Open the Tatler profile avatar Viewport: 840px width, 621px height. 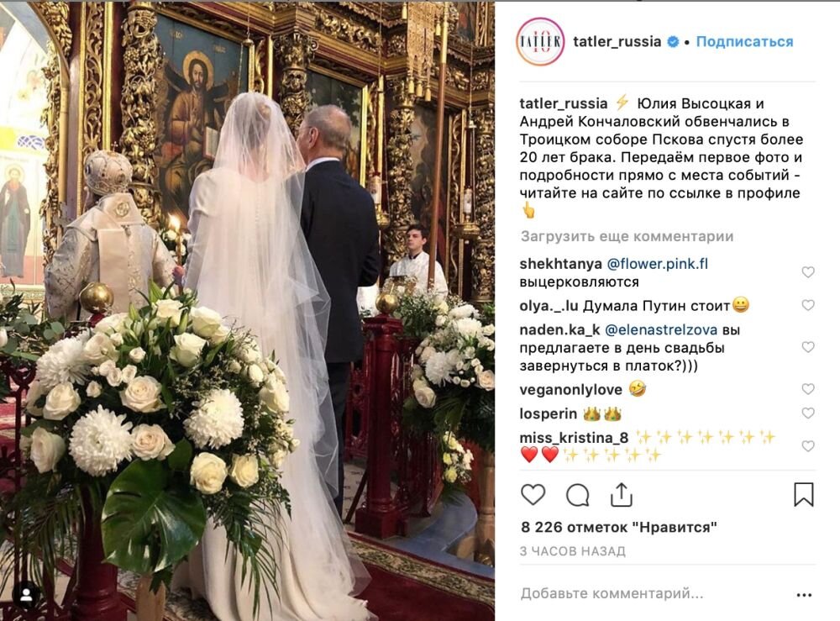tap(540, 42)
